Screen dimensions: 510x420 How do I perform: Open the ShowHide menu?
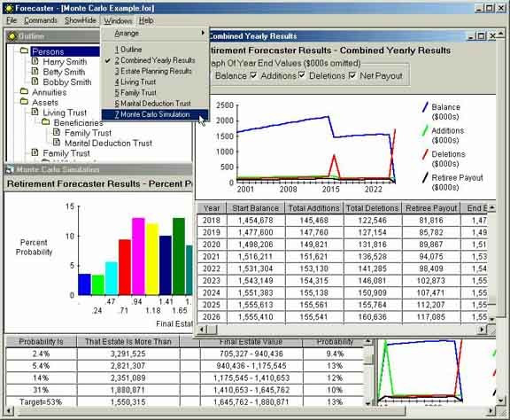tap(80, 20)
